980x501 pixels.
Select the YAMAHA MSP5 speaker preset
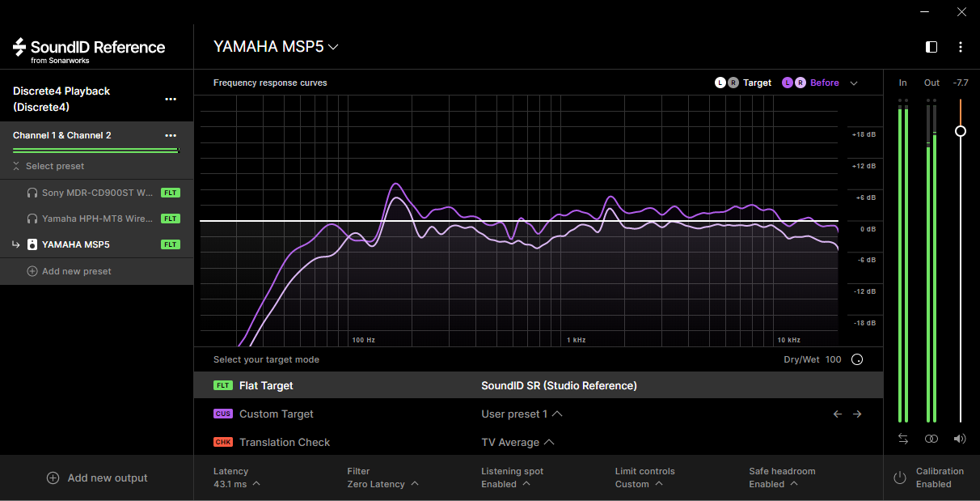point(97,244)
